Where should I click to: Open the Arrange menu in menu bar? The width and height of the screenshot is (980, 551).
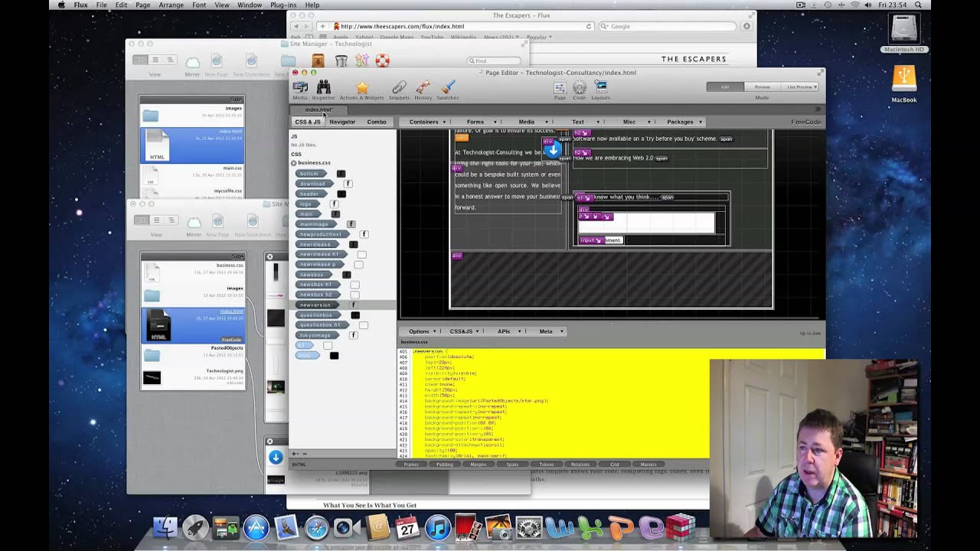point(171,5)
